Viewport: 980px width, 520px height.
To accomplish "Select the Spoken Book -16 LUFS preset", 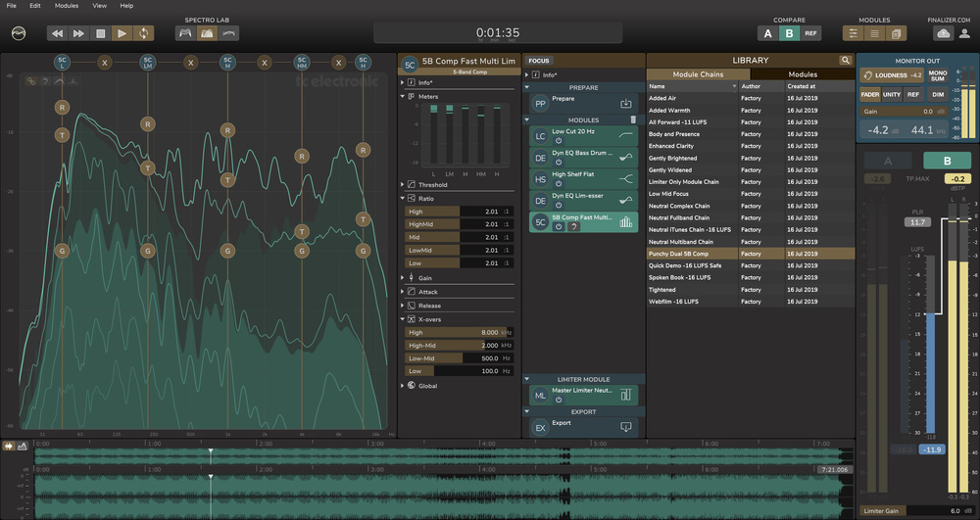I will [677, 277].
